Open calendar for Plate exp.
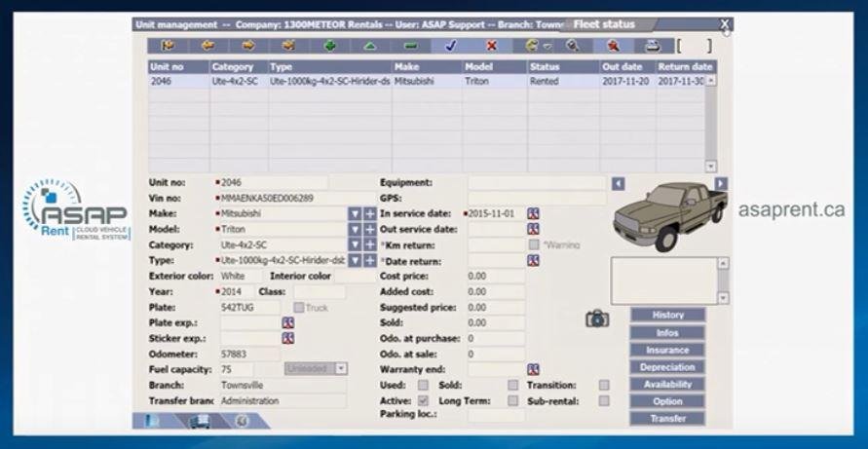This screenshot has width=868, height=449. point(287,322)
